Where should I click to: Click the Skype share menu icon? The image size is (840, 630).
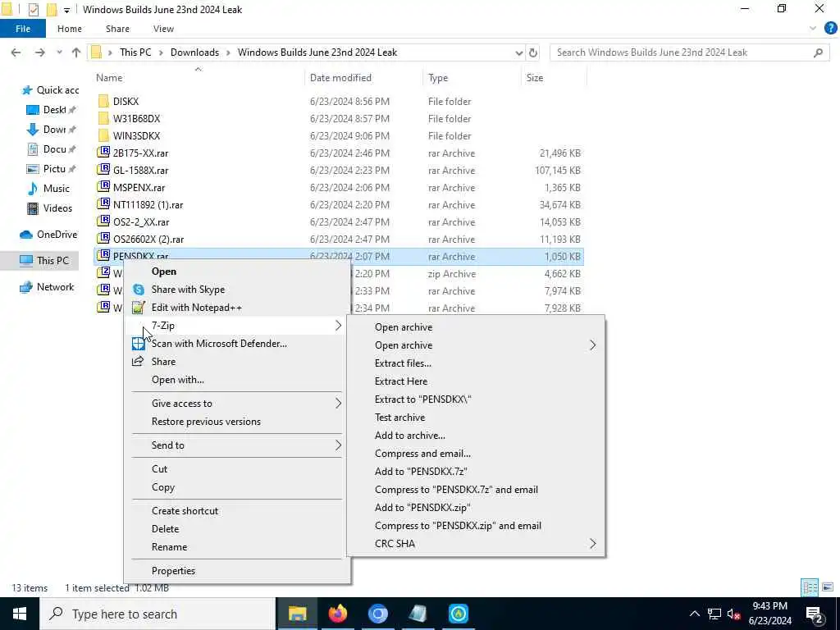click(x=139, y=290)
